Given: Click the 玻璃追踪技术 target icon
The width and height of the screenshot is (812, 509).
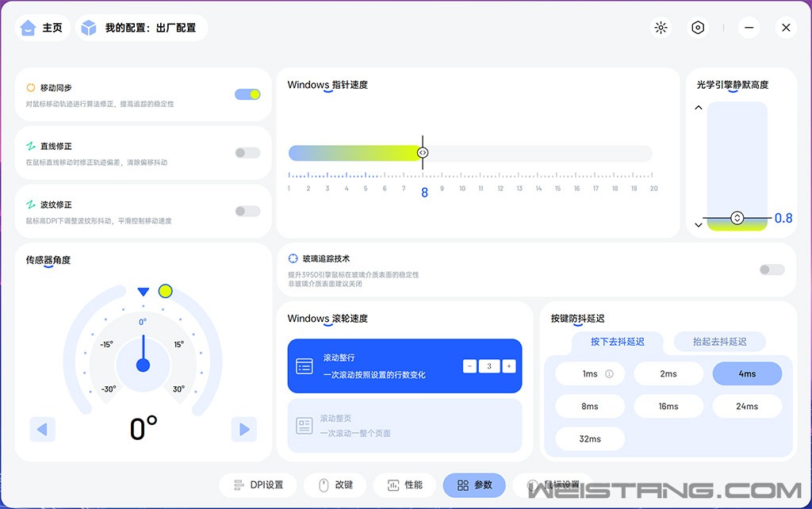Looking at the screenshot, I should [x=293, y=258].
